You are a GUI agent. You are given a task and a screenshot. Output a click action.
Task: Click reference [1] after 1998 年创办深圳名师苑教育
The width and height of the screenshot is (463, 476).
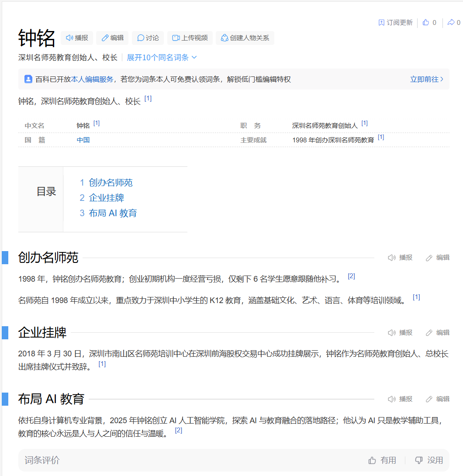pos(381,137)
